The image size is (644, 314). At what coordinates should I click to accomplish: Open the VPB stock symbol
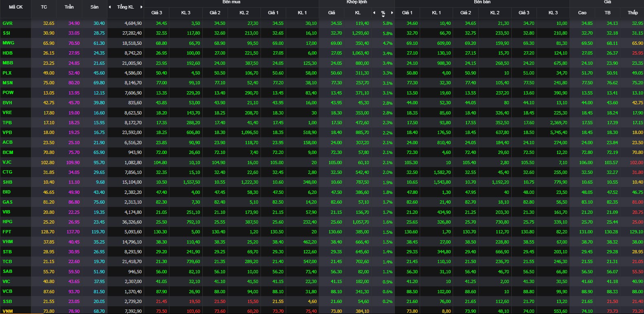coord(7,132)
